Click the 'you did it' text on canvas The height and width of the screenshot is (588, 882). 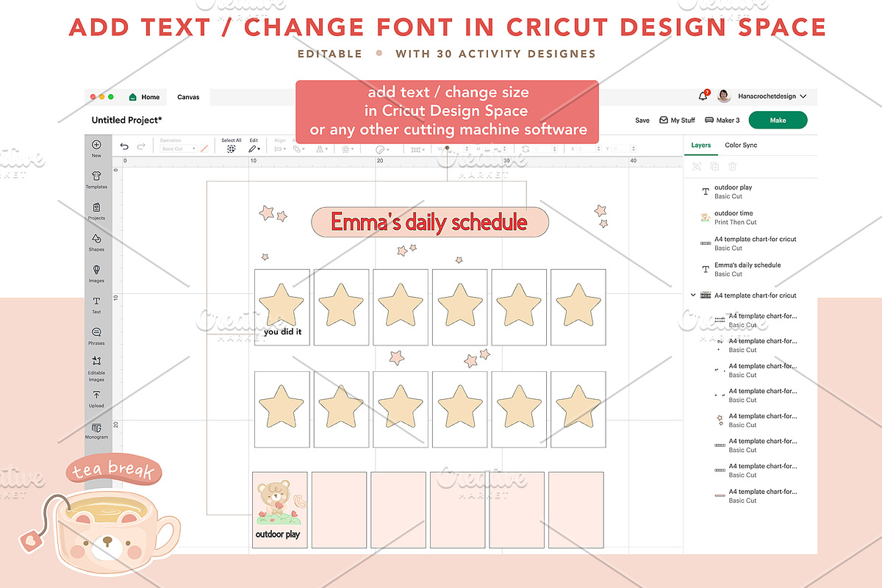(282, 332)
